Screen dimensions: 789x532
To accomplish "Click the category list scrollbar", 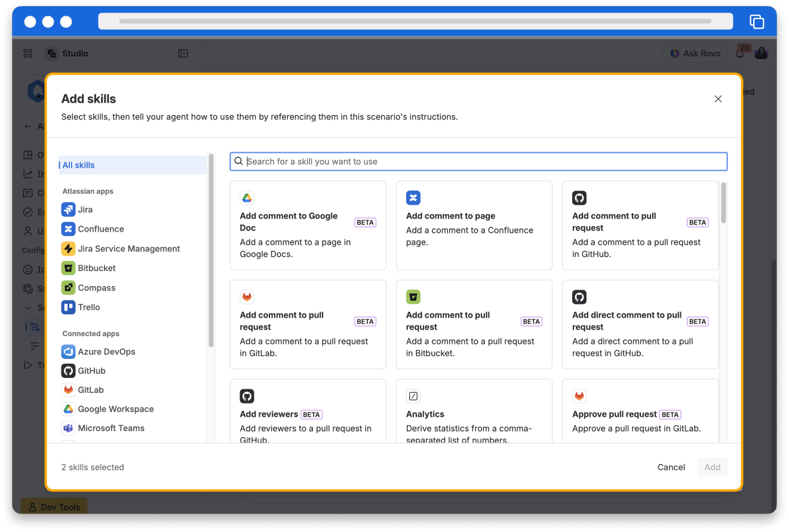I will [x=211, y=251].
